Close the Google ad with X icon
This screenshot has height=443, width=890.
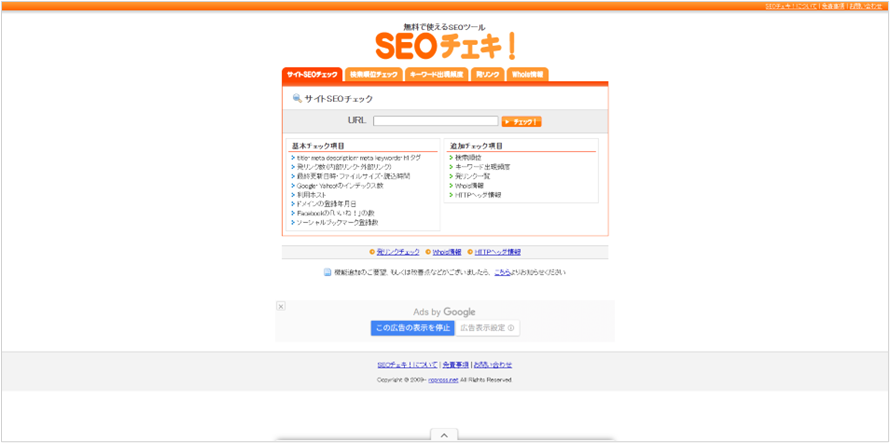pos(280,306)
